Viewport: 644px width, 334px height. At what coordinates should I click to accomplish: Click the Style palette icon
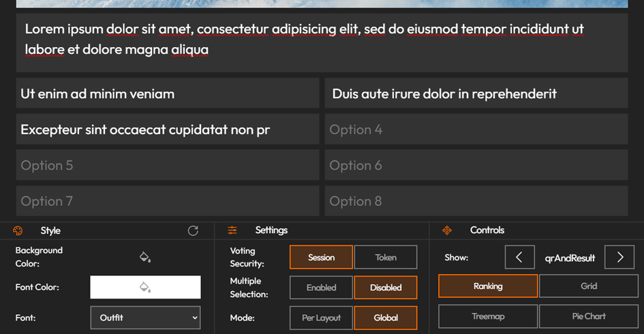click(x=18, y=230)
